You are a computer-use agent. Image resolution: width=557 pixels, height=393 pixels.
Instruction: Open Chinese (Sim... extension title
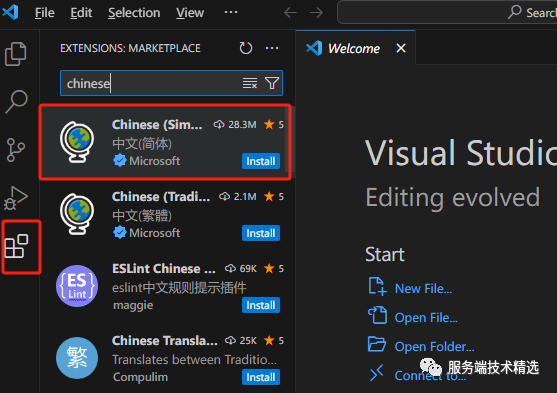[x=157, y=125]
